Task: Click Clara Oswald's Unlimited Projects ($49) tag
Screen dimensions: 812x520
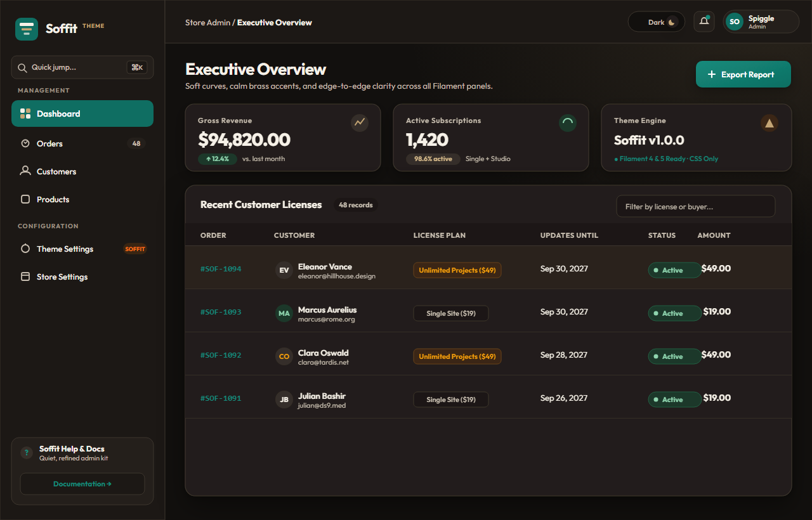Action: (457, 356)
